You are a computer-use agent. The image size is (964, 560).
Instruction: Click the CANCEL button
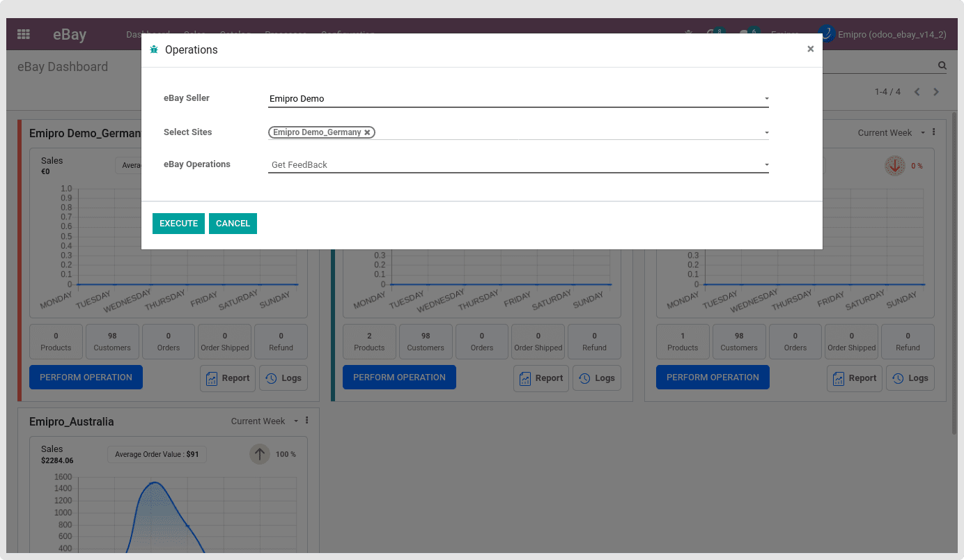pyautogui.click(x=233, y=224)
